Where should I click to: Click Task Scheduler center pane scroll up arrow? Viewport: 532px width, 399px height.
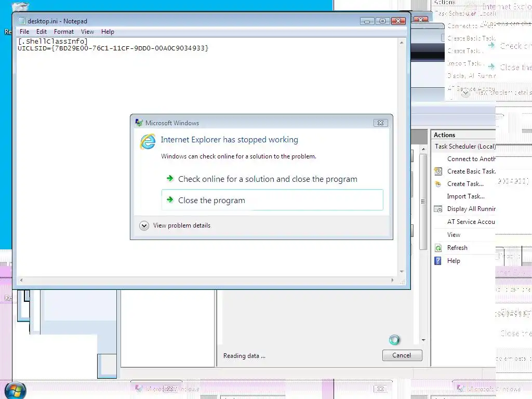(x=423, y=149)
